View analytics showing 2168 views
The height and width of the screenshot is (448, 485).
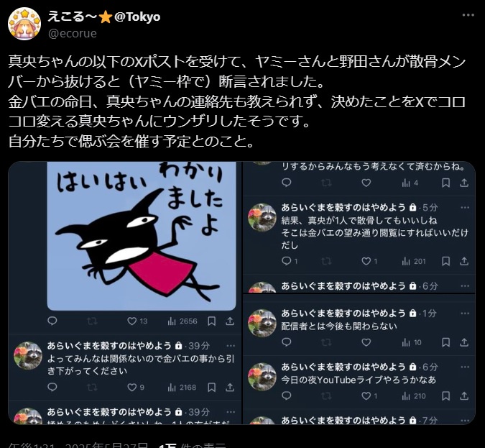coord(182,388)
